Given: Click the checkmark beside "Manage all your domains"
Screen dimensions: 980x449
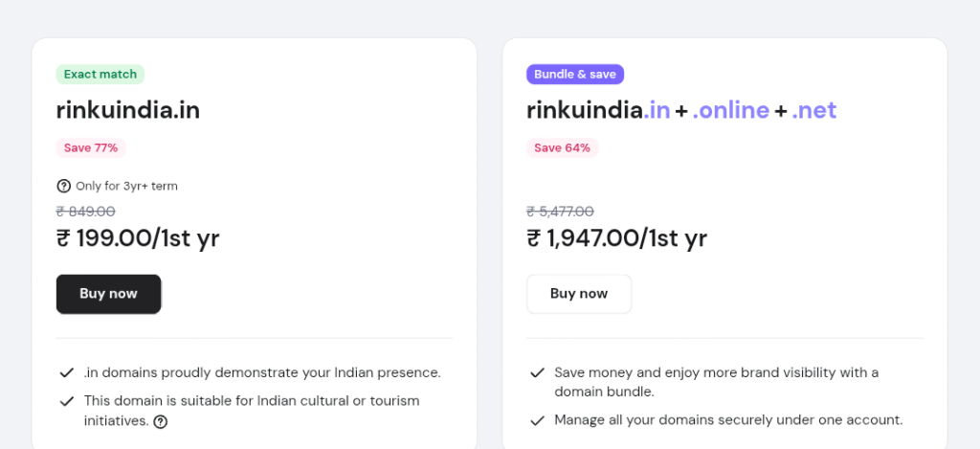Looking at the screenshot, I should click(x=538, y=420).
